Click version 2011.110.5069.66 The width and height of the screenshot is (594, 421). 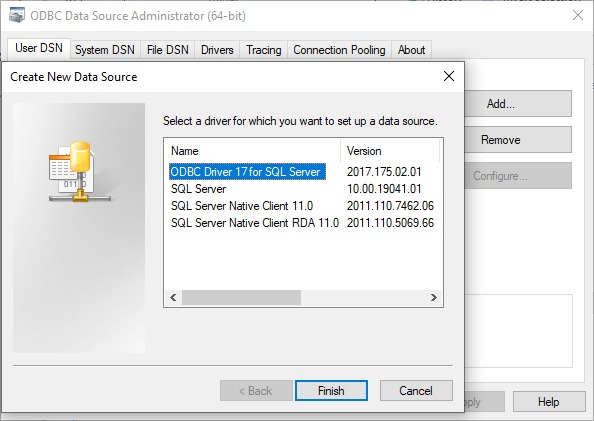coord(390,223)
